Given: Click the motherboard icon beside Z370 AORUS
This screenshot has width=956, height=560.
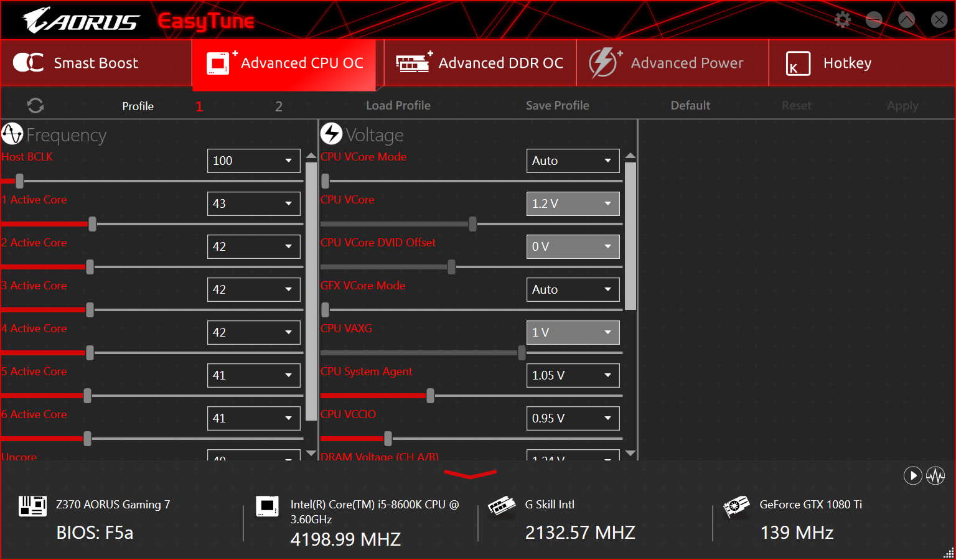Looking at the screenshot, I should pyautogui.click(x=32, y=506).
